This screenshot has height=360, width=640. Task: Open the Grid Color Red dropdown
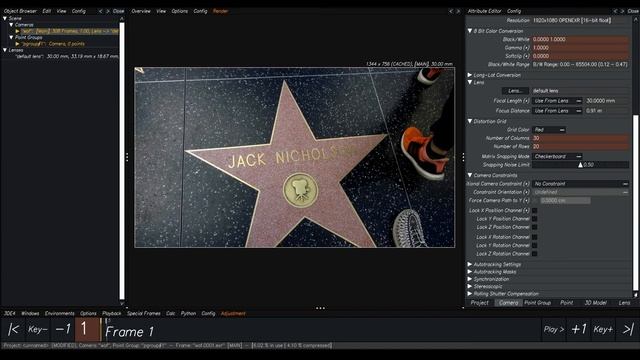[549, 130]
